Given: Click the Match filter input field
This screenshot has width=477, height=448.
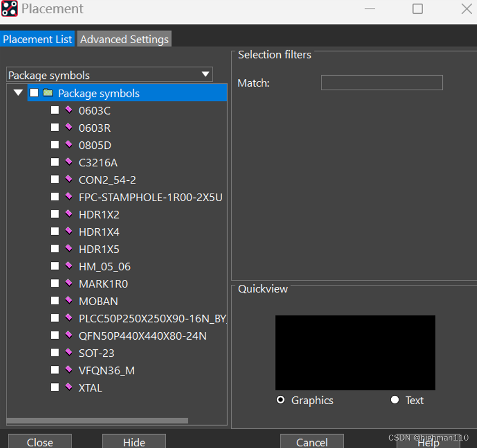Looking at the screenshot, I should click(x=382, y=83).
